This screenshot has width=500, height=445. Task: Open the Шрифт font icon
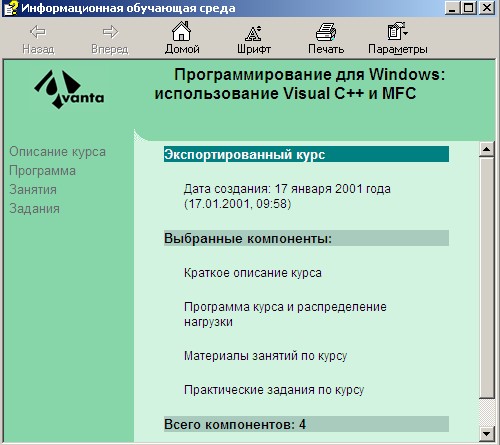coord(254,33)
